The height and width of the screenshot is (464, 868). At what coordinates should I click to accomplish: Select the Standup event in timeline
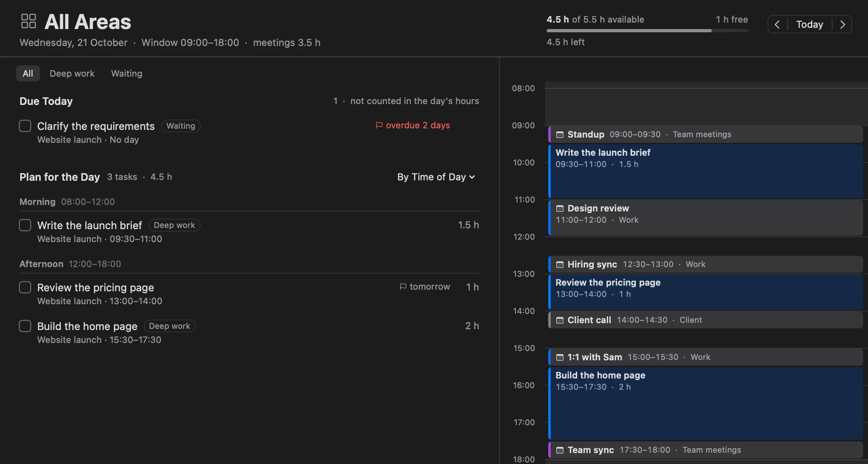pyautogui.click(x=706, y=134)
